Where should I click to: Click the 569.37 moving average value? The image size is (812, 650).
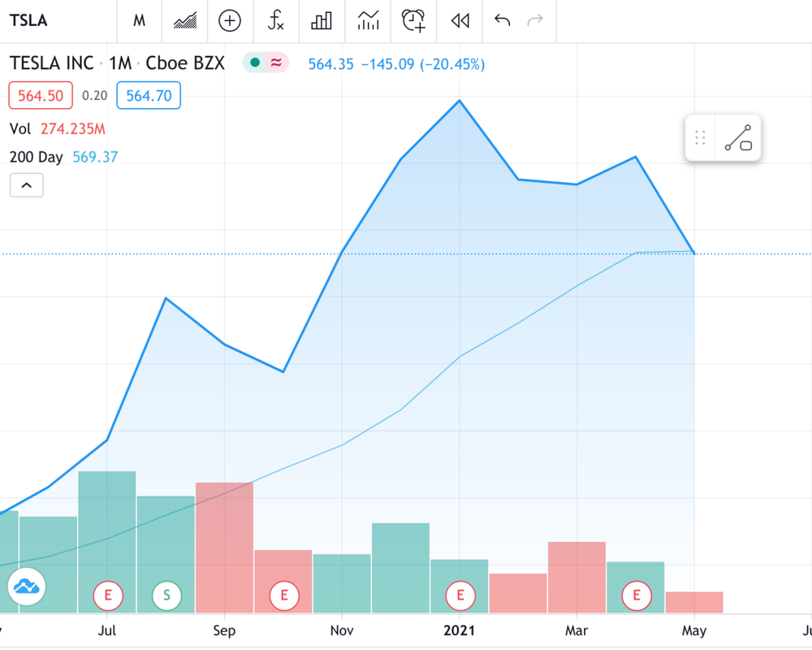[x=95, y=157]
